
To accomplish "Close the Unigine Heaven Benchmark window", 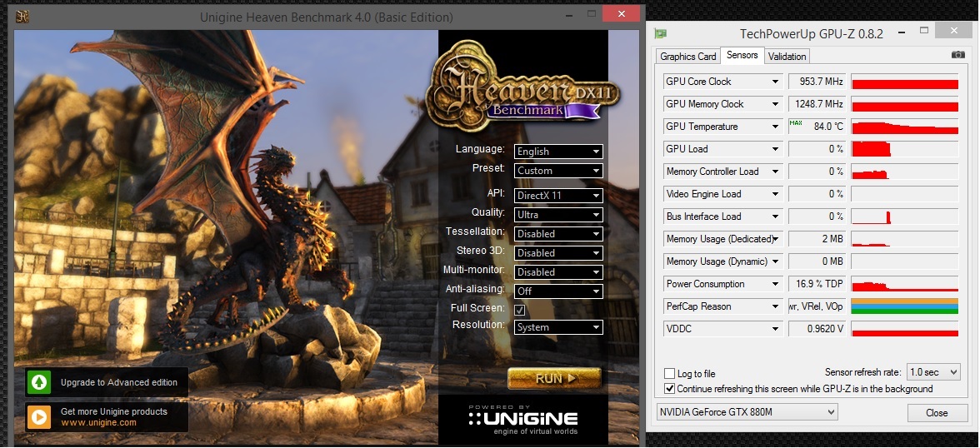I will tap(622, 14).
